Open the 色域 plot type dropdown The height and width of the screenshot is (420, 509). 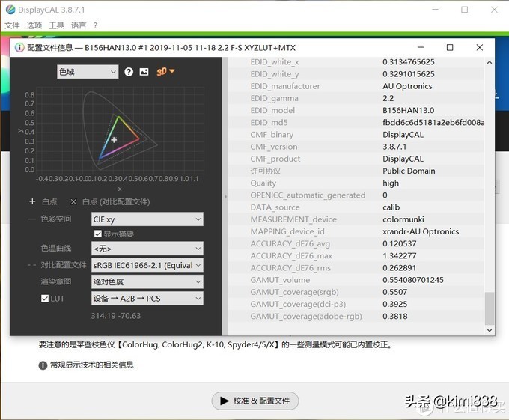88,72
